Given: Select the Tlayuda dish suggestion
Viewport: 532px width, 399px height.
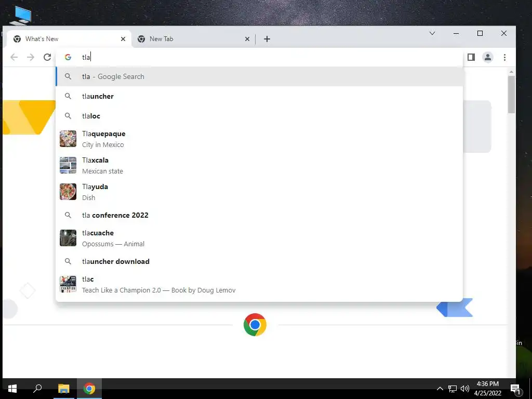Looking at the screenshot, I should (259, 192).
